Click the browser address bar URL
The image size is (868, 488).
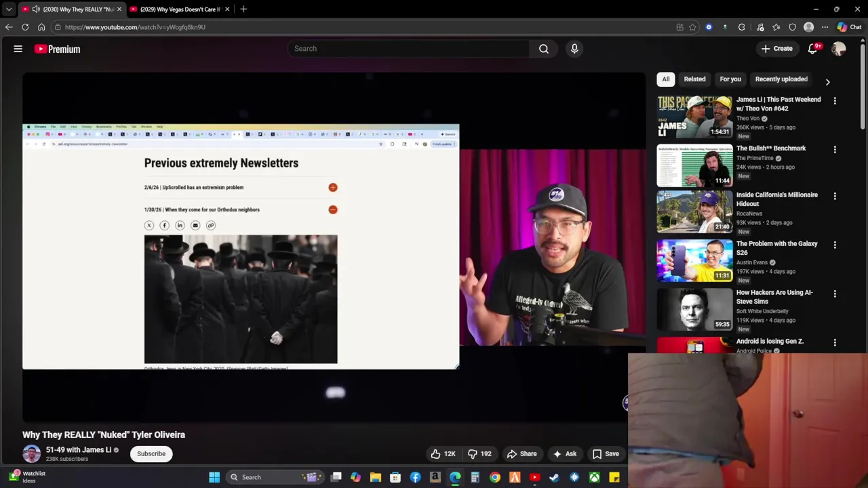click(x=135, y=27)
